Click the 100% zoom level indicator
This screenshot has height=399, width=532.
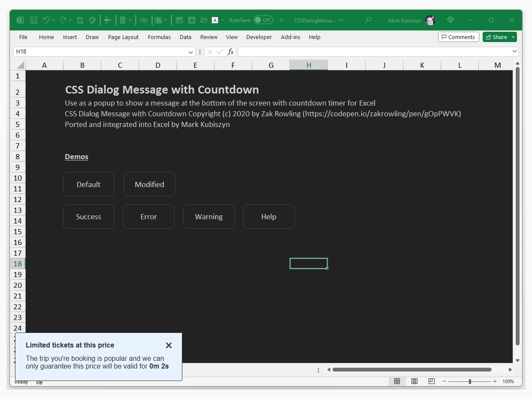point(508,381)
